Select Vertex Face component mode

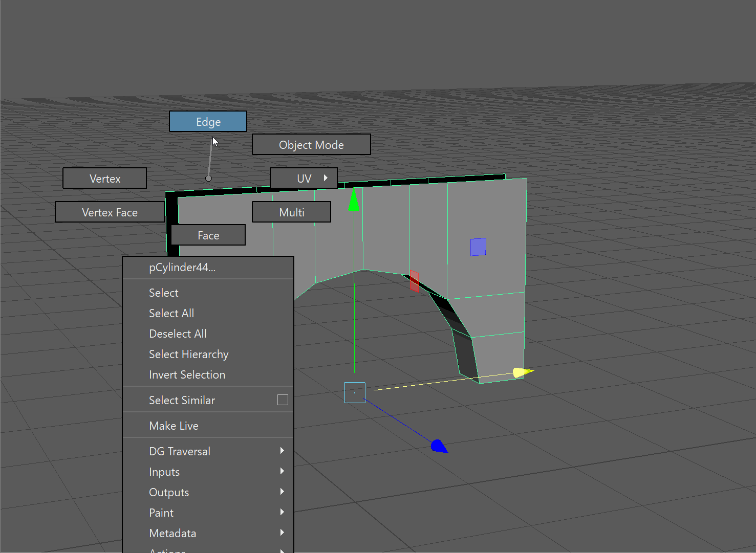click(110, 212)
